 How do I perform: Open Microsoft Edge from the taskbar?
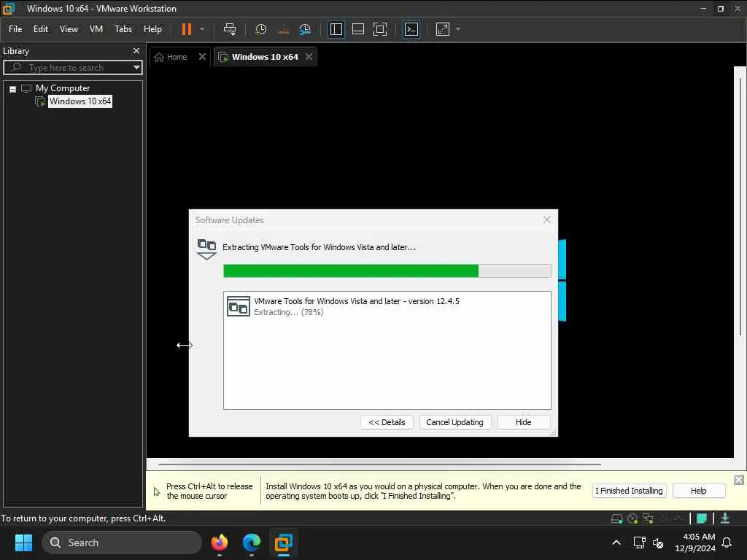pos(252,542)
